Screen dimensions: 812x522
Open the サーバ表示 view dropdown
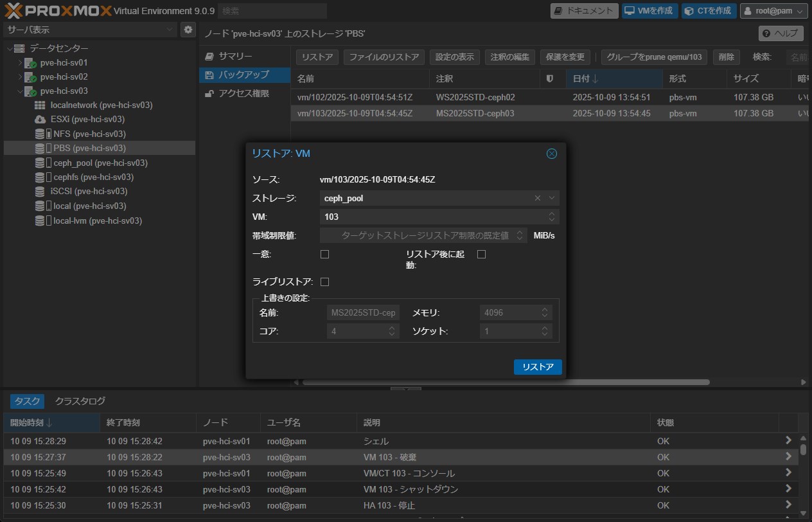(x=90, y=30)
